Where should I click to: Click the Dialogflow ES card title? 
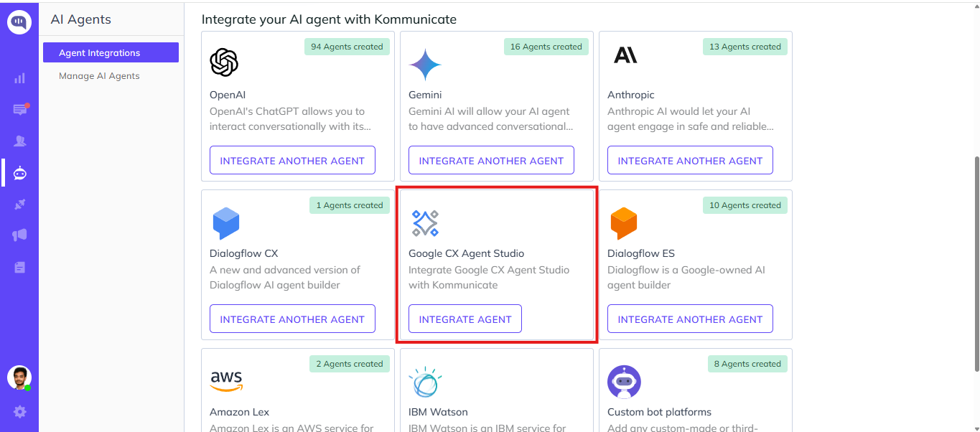(641, 253)
